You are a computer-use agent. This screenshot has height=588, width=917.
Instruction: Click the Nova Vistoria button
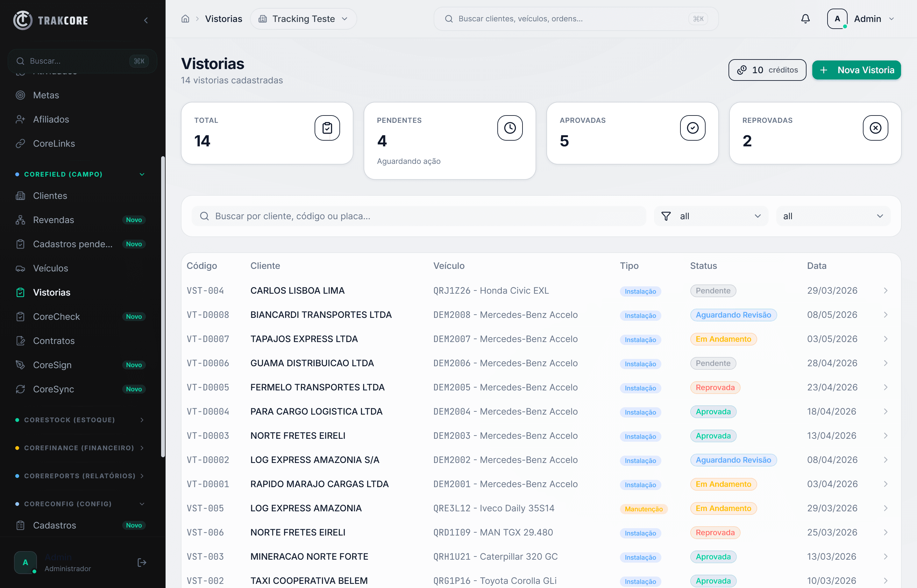856,70
